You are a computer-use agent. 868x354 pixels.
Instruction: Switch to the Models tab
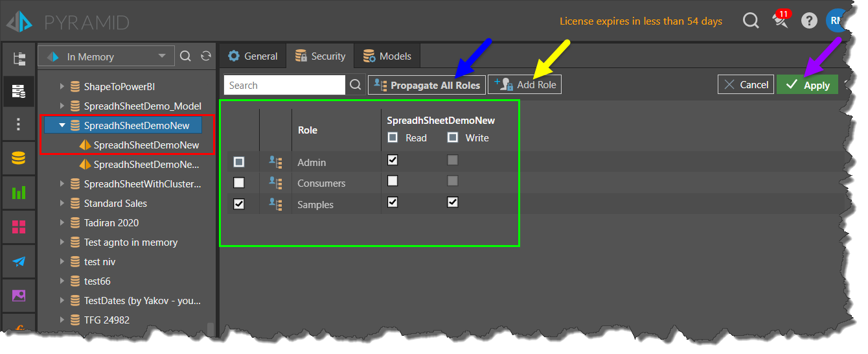[x=387, y=56]
